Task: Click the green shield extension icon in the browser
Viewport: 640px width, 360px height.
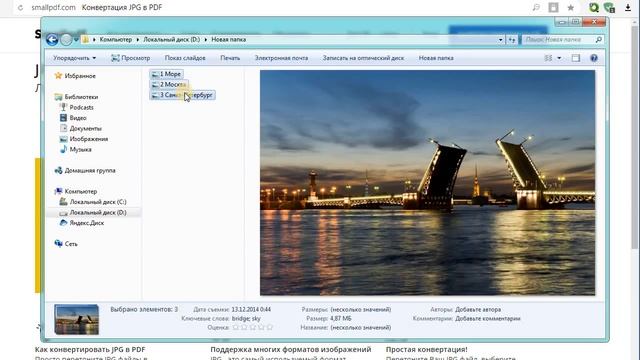Action: [609, 7]
